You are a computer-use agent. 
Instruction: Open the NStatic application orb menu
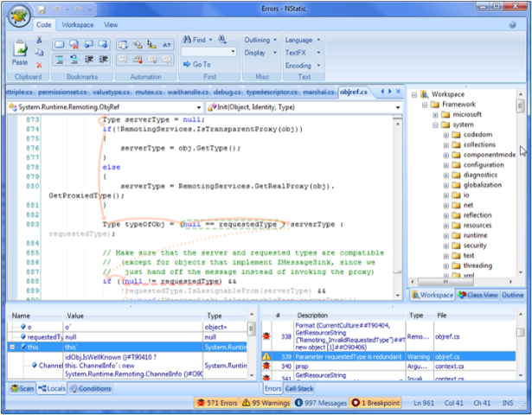[19, 16]
